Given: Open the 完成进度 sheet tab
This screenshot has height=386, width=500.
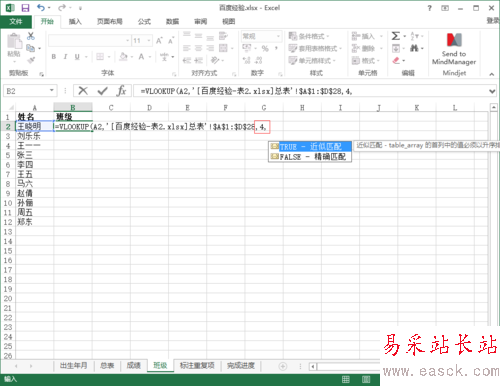Looking at the screenshot, I should point(241,365).
